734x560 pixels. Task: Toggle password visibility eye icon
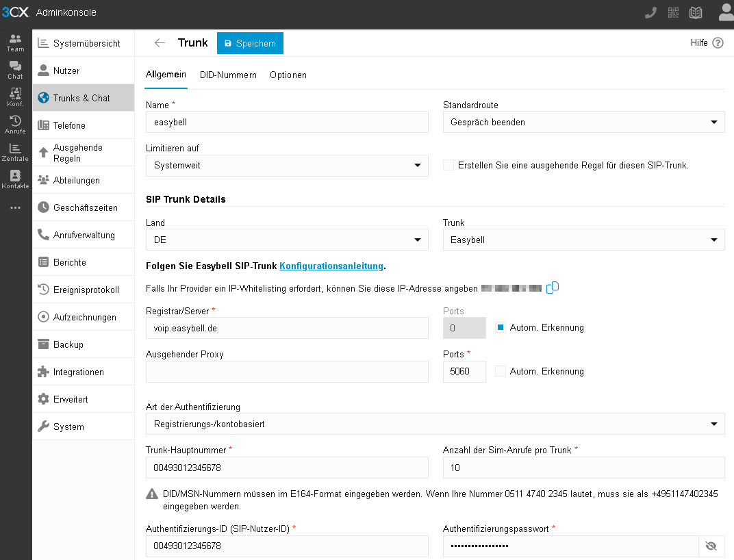[711, 546]
